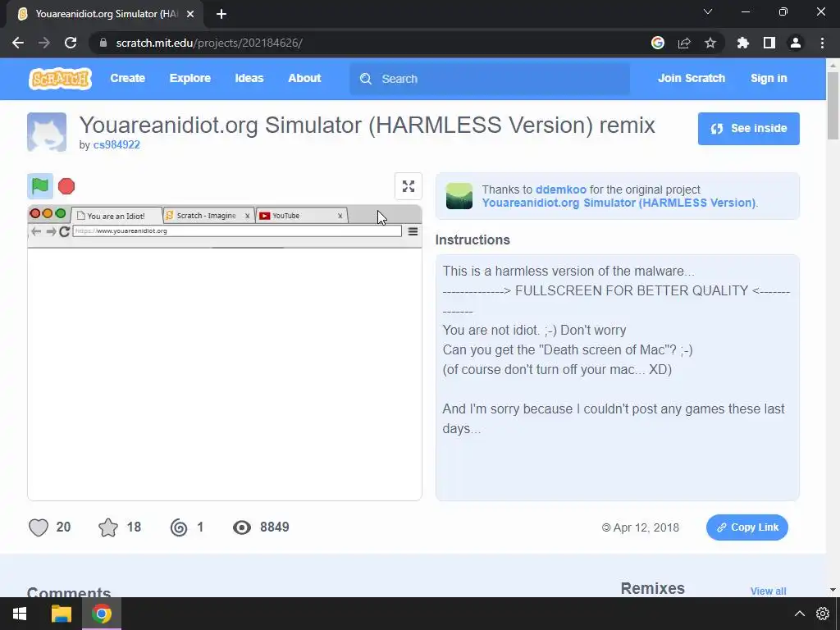Viewport: 840px width, 630px height.
Task: Click Sign in
Action: [769, 78]
